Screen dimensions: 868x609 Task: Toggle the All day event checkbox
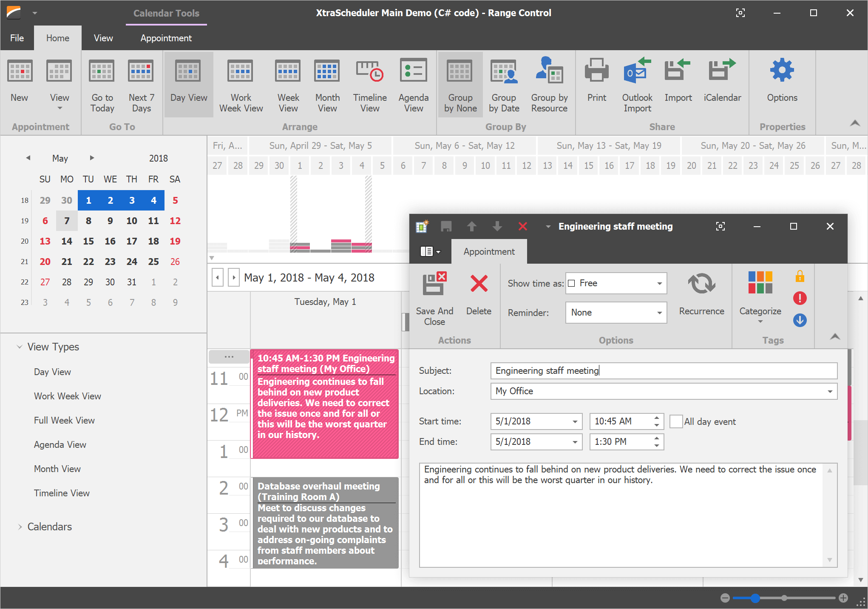[675, 421]
